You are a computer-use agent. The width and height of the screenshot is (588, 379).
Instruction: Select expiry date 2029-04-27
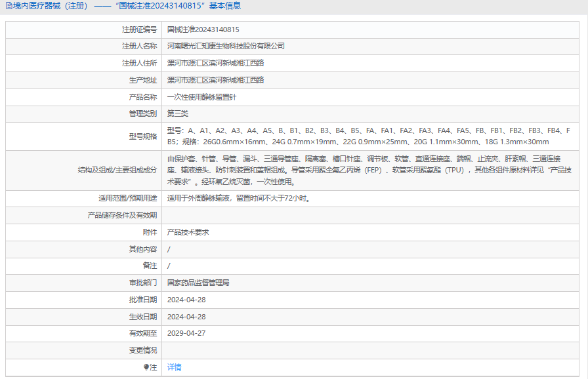tap(186, 333)
